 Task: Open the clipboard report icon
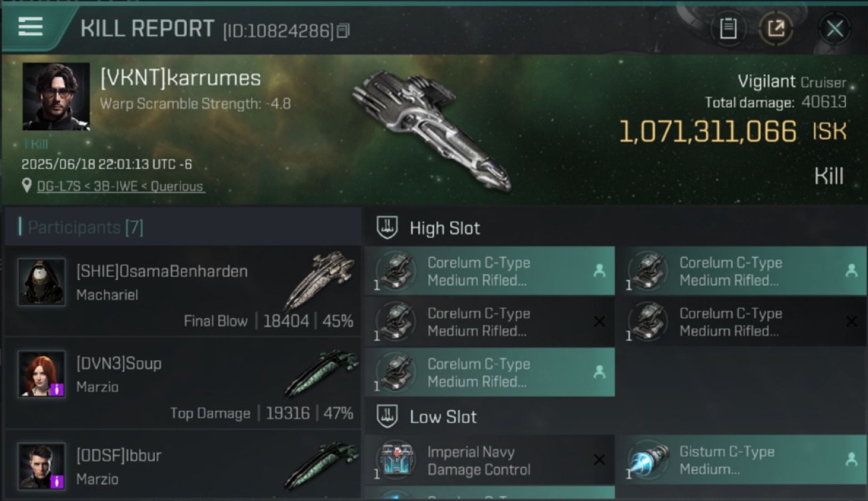728,29
